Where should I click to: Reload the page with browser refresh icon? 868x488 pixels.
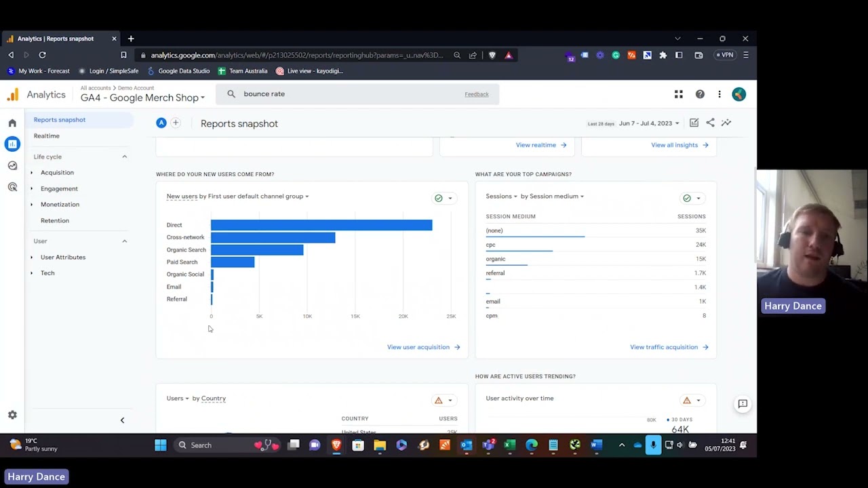(42, 55)
